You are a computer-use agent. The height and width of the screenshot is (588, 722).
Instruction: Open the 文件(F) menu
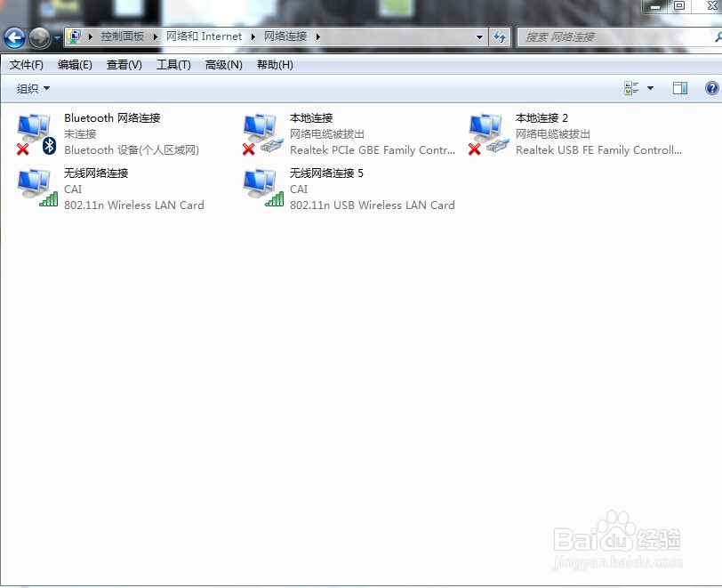(x=27, y=65)
